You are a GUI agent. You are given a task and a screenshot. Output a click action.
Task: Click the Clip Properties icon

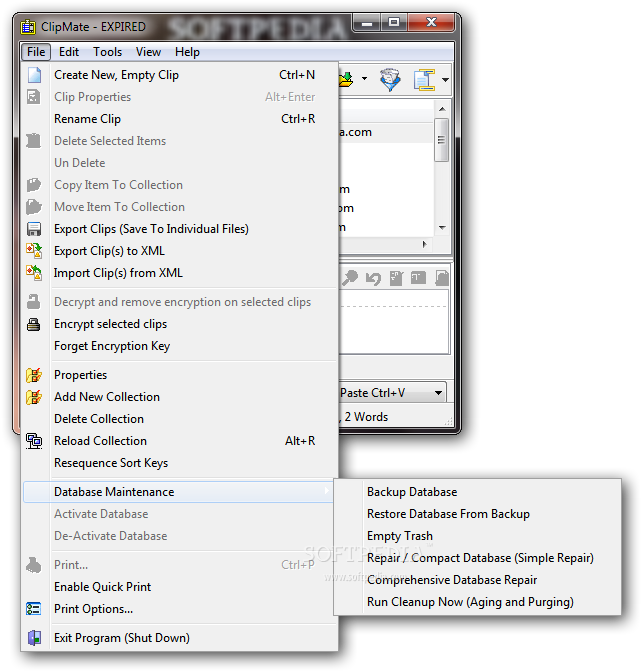point(34,97)
